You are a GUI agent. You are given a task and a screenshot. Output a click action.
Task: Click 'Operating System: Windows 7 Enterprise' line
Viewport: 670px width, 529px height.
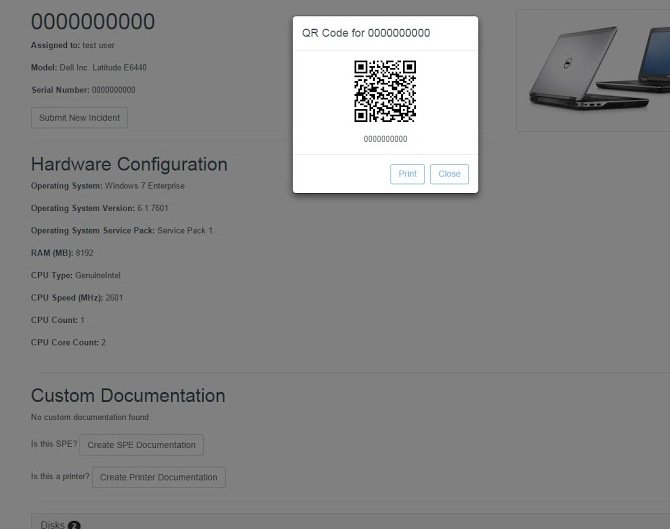tap(108, 186)
